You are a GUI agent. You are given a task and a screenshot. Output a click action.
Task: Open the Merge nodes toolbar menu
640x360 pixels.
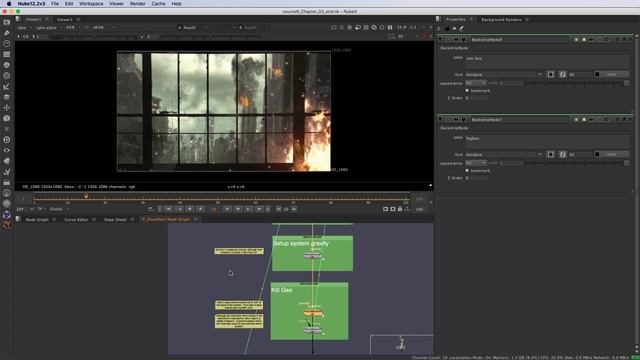(7, 97)
